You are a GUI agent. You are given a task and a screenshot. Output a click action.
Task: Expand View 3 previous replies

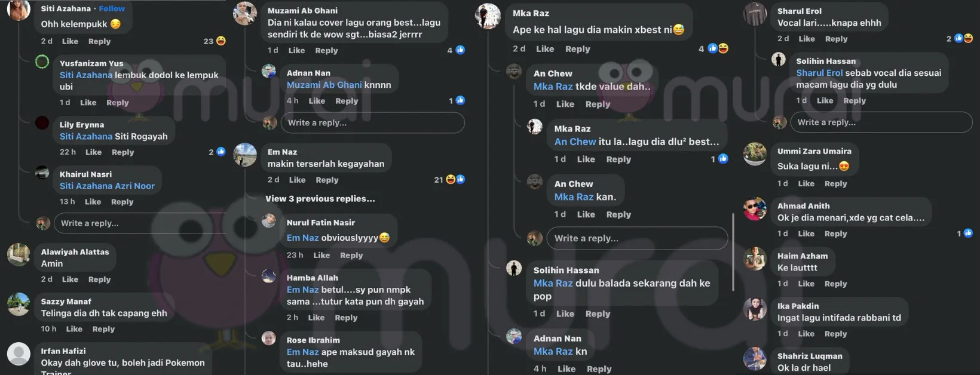click(x=320, y=199)
